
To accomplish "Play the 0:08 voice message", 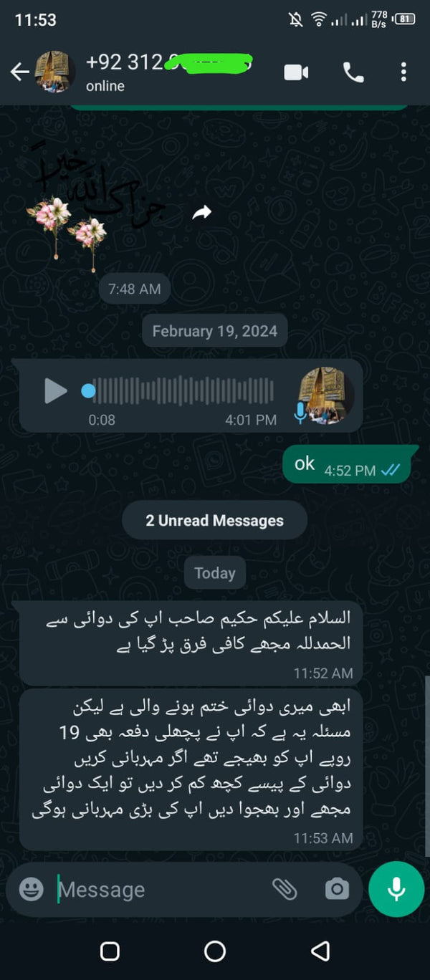I will pos(55,391).
